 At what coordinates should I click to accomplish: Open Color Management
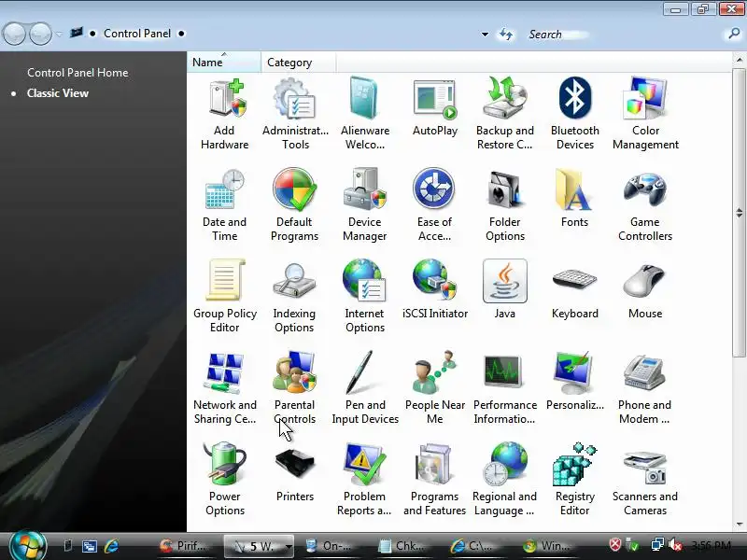coord(645,114)
